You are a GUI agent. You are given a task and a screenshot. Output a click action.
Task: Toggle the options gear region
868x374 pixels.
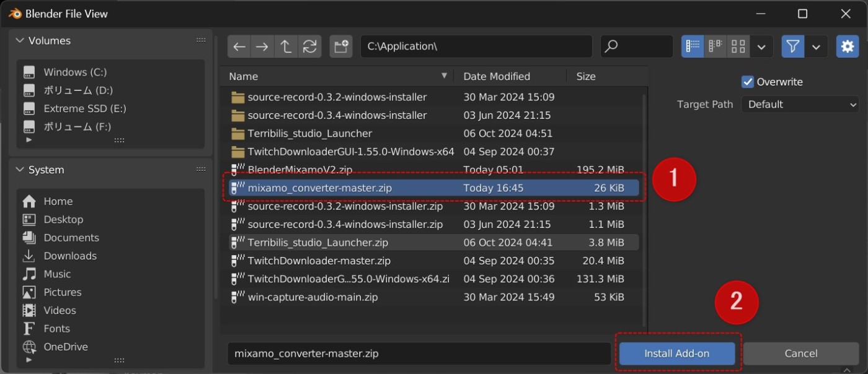click(847, 46)
